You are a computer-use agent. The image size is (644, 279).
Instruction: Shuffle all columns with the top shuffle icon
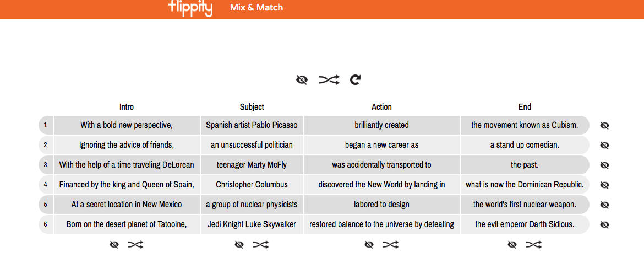(329, 79)
